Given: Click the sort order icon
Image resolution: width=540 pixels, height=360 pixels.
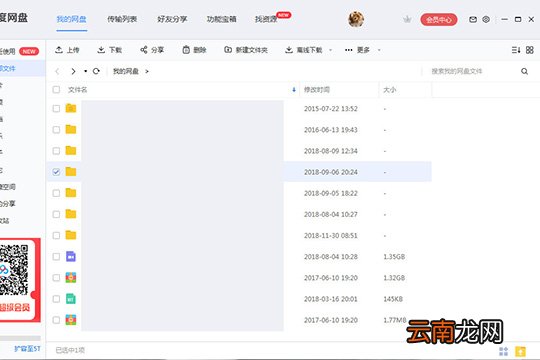Looking at the screenshot, I should [x=516, y=50].
